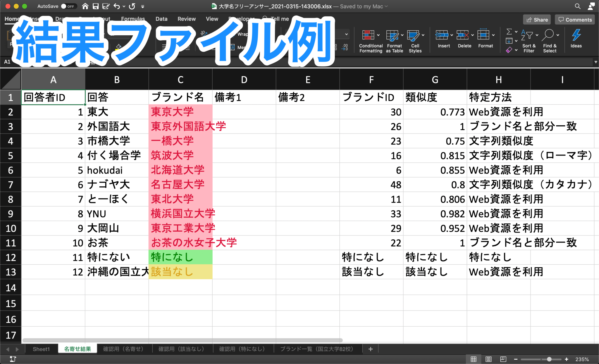Image resolution: width=599 pixels, height=364 pixels.
Task: Click the Find & Select magnifier icon
Action: pos(548,35)
